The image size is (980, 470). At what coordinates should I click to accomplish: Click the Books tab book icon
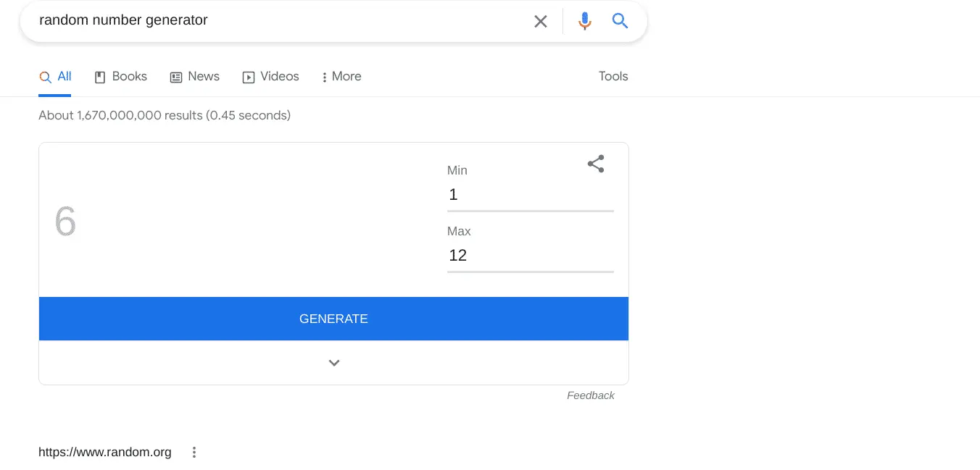99,76
